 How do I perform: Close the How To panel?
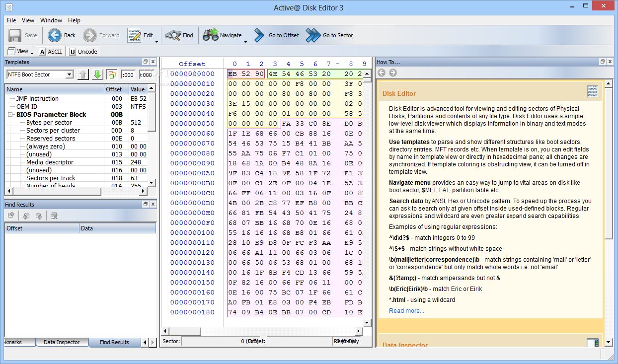pos(610,62)
